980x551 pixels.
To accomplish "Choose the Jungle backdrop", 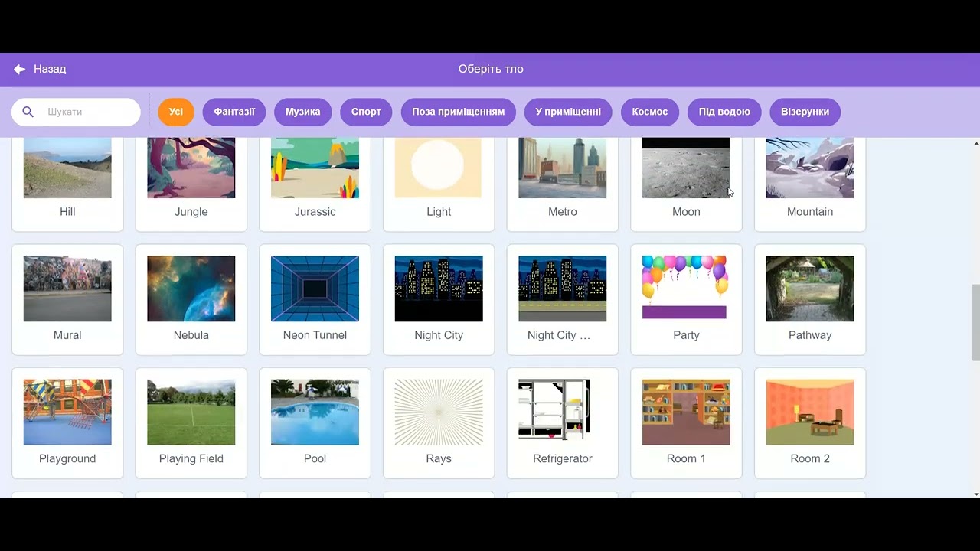I will point(191,184).
